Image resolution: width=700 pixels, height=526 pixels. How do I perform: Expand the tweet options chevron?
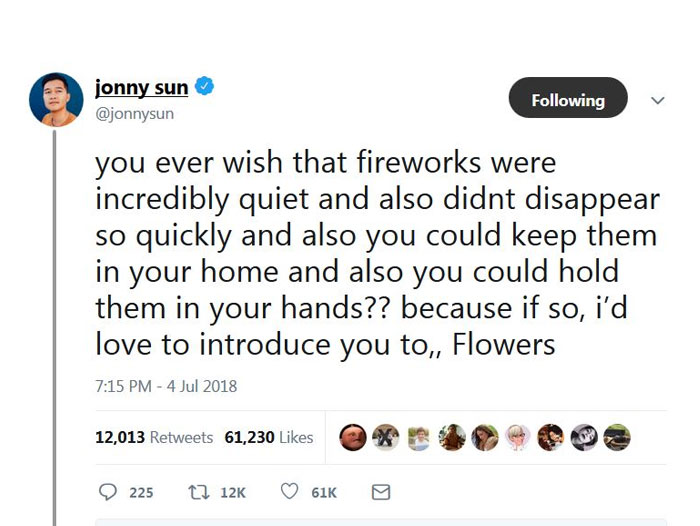pos(657,100)
